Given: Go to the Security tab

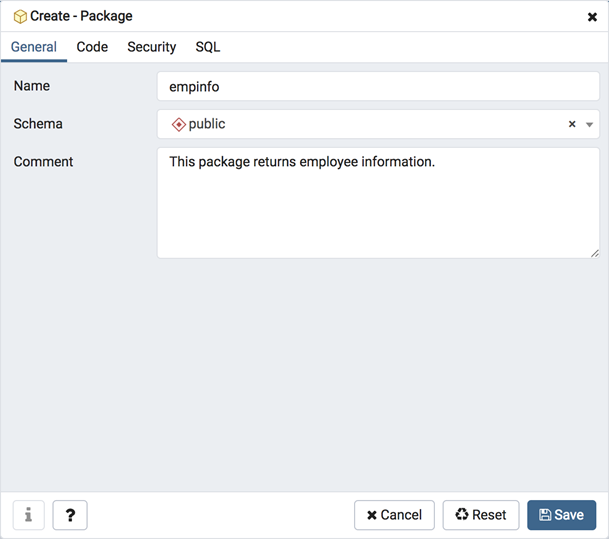Looking at the screenshot, I should (x=151, y=47).
